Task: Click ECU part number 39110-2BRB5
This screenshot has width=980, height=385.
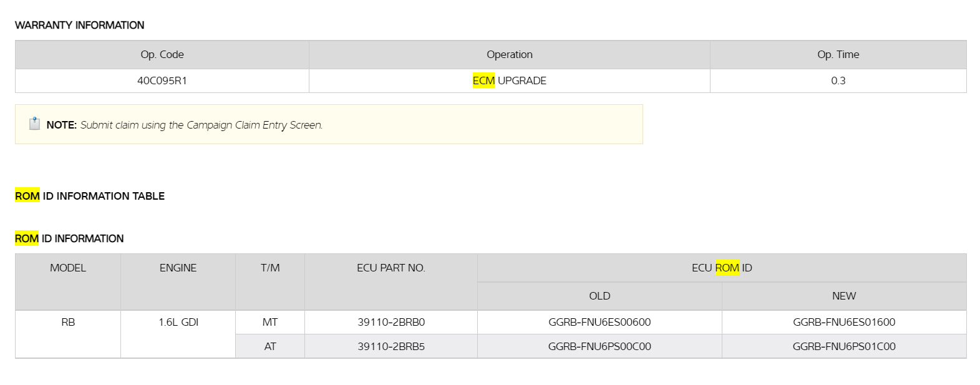Action: [x=391, y=346]
